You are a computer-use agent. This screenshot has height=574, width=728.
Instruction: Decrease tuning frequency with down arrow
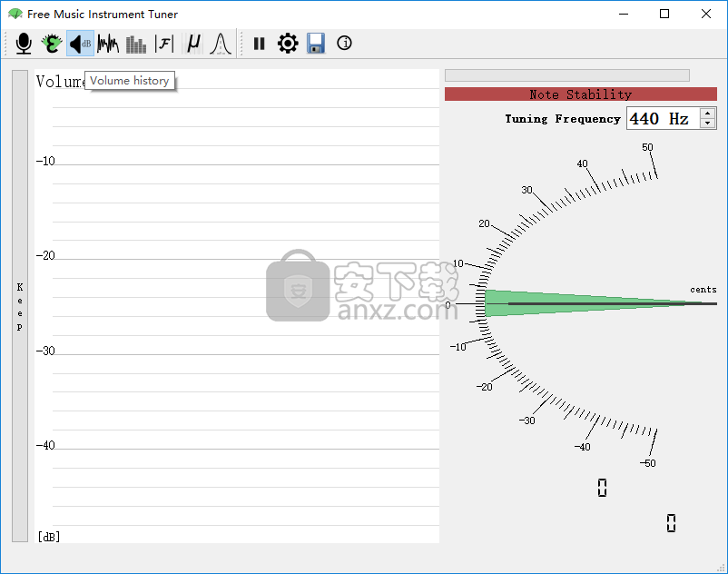(x=707, y=124)
